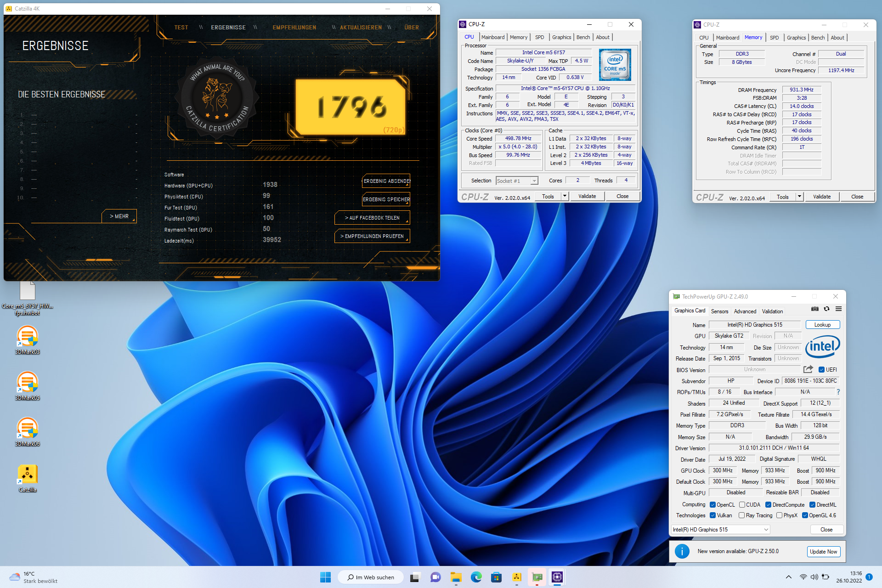Go to EMPFEHLUNGEN tab in Catzilla
Viewport: 882px width, 588px height.
(294, 28)
